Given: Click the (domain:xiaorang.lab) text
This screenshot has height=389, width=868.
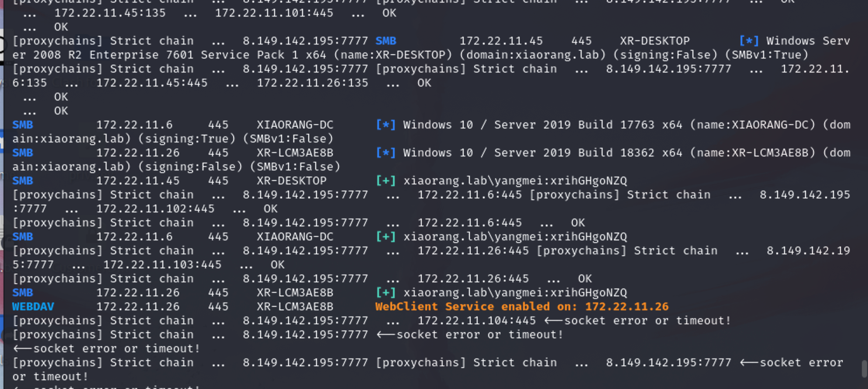Looking at the screenshot, I should 533,55.
